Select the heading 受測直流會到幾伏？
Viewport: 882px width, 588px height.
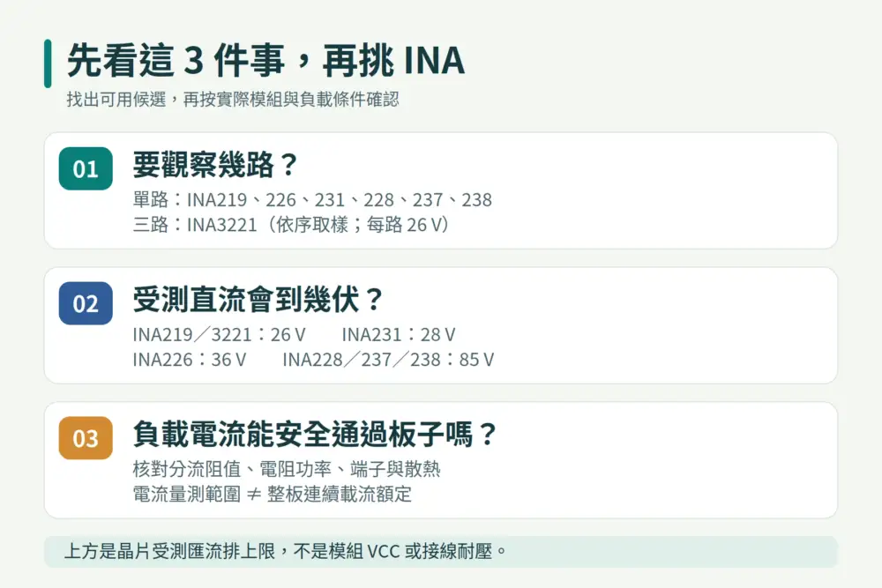pos(258,300)
